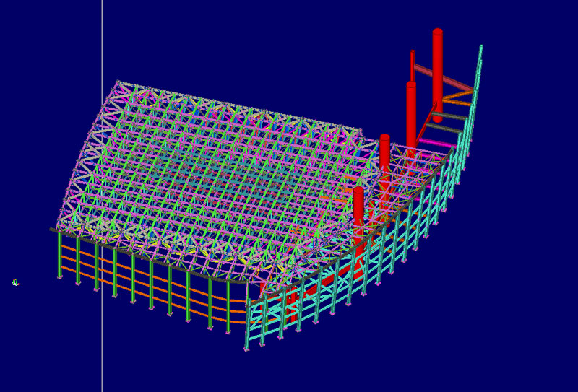
Task: Select the corner cyan column at model bottom
Action: click(247, 325)
